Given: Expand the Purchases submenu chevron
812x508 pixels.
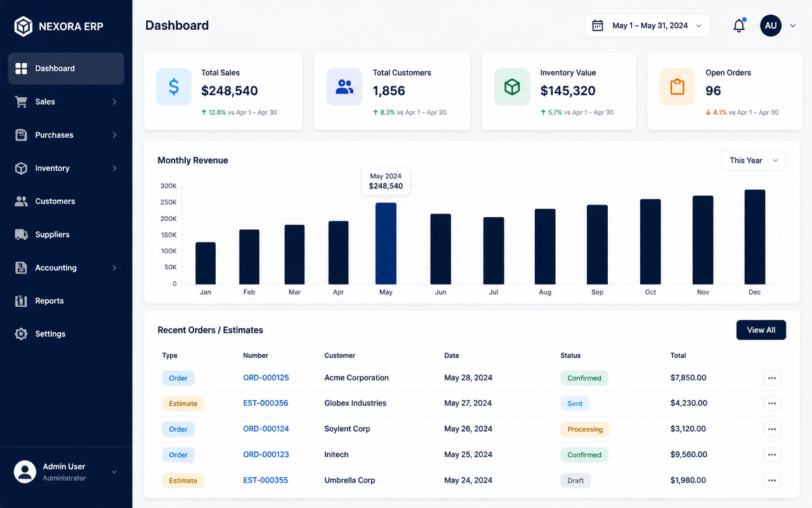Looking at the screenshot, I should click(x=114, y=135).
